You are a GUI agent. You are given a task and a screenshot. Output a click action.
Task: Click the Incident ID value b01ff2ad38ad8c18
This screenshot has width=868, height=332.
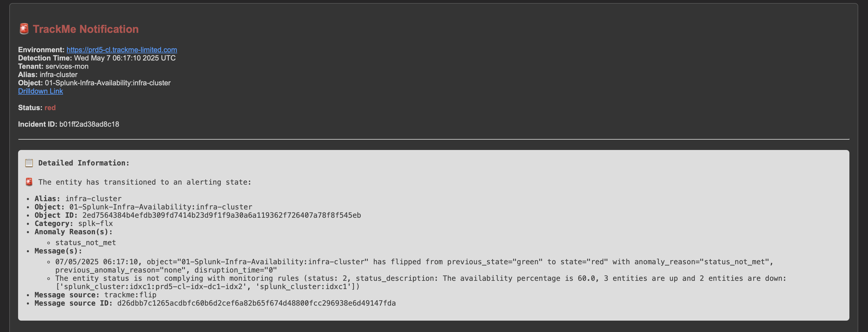[x=89, y=124]
